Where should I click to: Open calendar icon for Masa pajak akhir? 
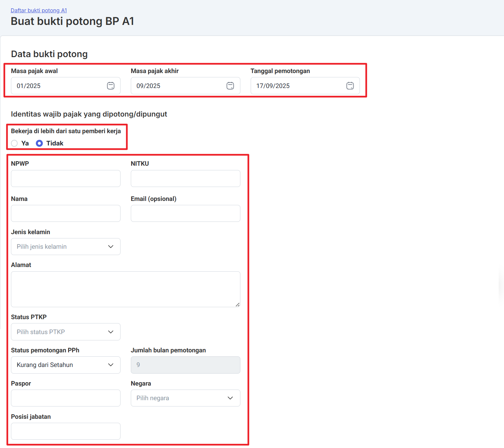(x=230, y=86)
